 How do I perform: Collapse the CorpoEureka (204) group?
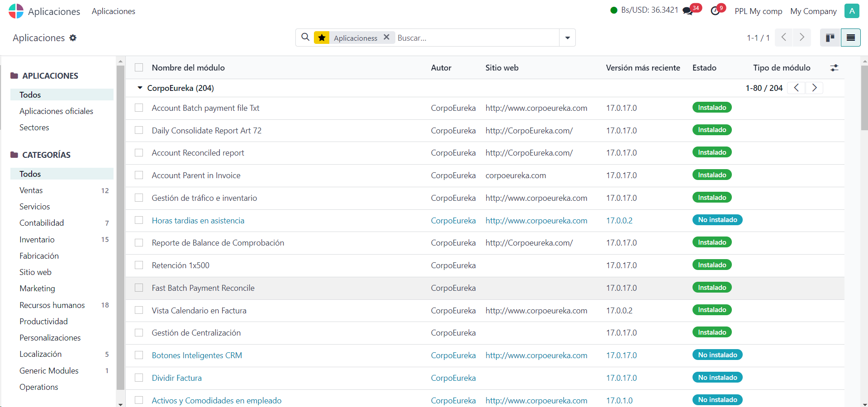(140, 88)
